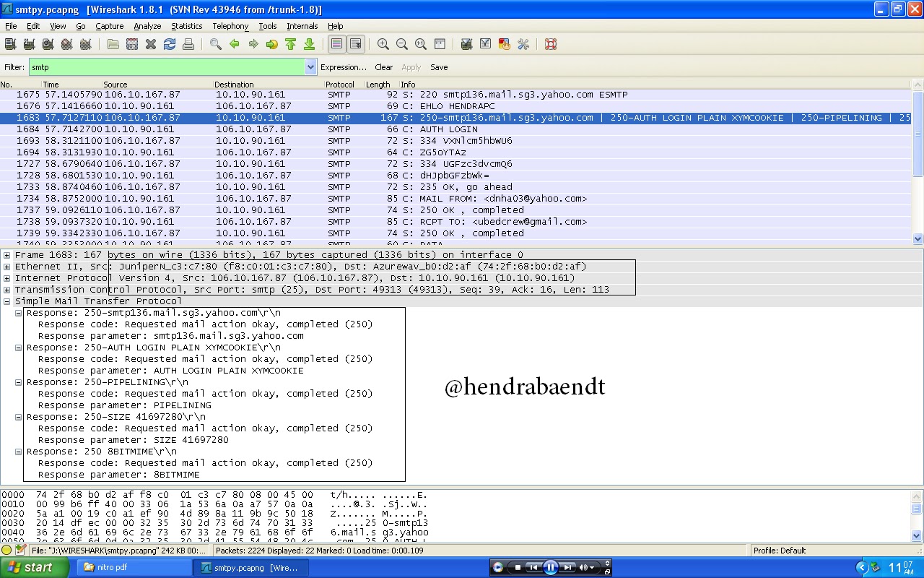The height and width of the screenshot is (578, 924).
Task: Open the Capture Options icon
Action: 28,44
